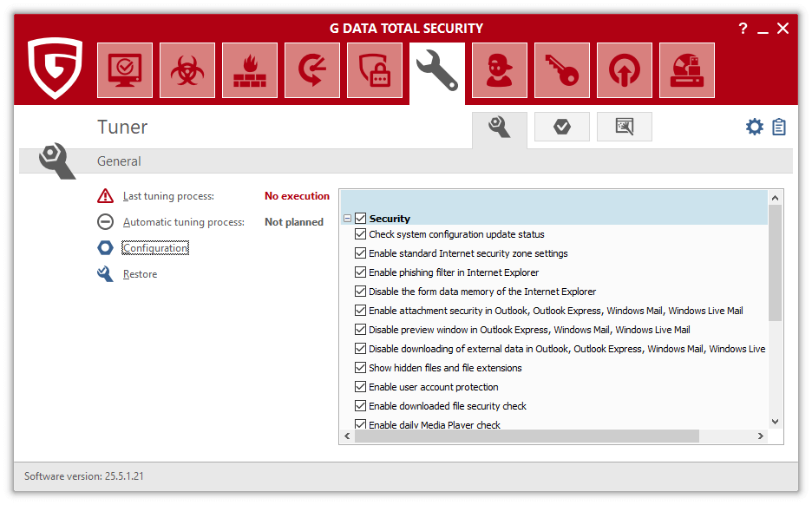Click the Automatic tuning process circle icon
The image size is (812, 505).
pyautogui.click(x=105, y=221)
